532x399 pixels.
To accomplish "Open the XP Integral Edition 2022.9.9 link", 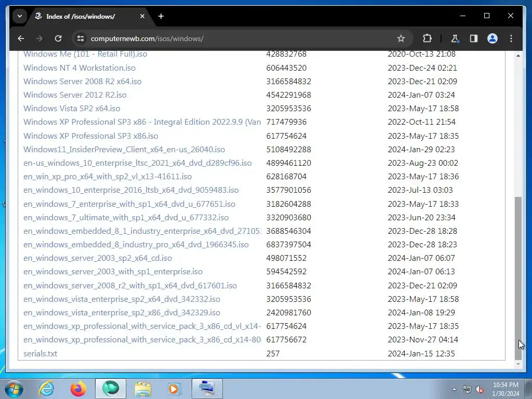I will [x=142, y=122].
